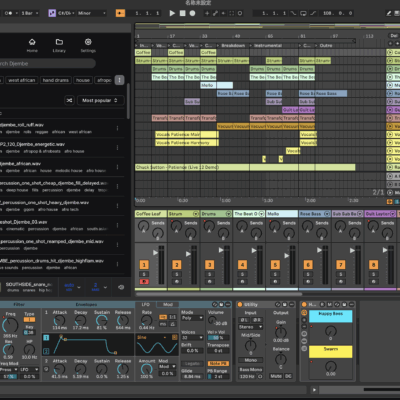The width and height of the screenshot is (400, 400).
Task: Adjust the Vol > Vel slider
Action: pos(218,338)
